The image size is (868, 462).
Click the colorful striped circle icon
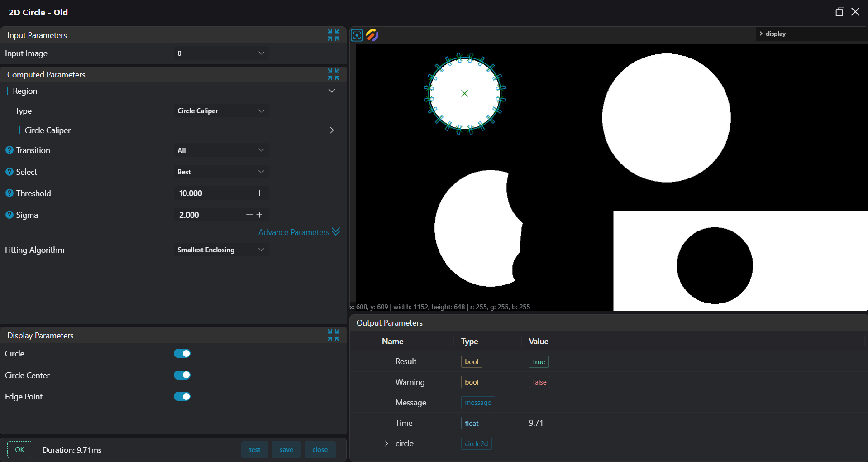point(372,35)
